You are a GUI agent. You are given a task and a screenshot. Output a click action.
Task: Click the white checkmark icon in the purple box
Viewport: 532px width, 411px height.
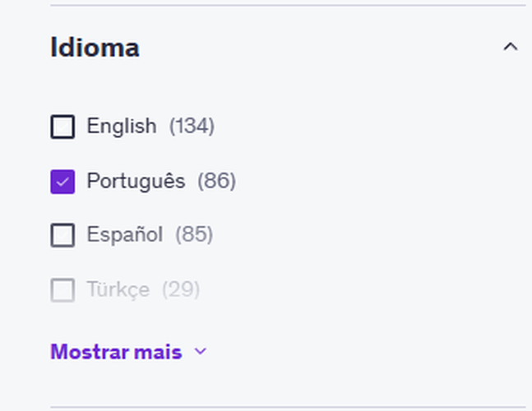point(62,181)
